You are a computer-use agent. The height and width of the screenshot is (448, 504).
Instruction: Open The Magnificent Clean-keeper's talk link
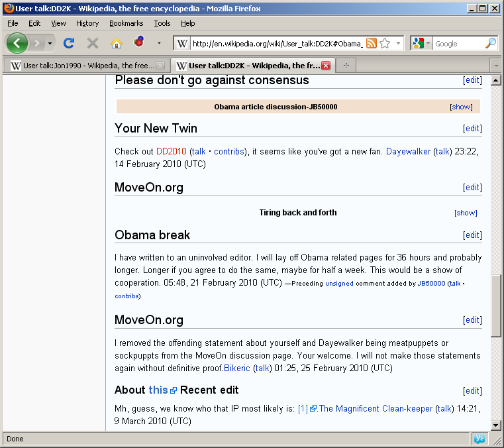[x=445, y=409]
